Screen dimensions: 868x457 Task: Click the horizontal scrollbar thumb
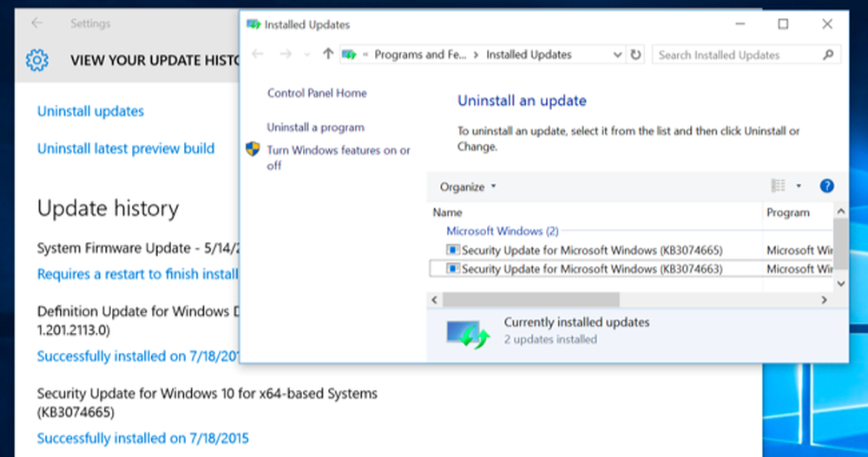point(531,299)
